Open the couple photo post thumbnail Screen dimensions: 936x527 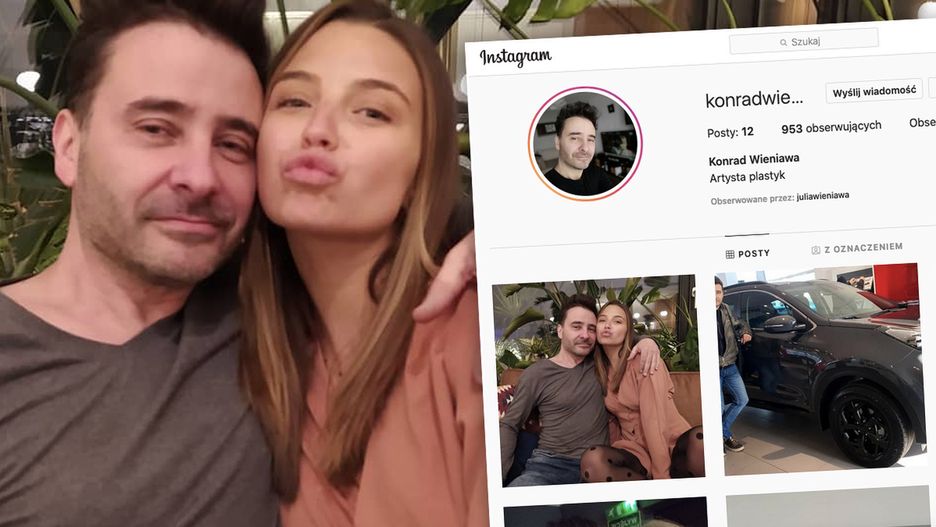599,380
